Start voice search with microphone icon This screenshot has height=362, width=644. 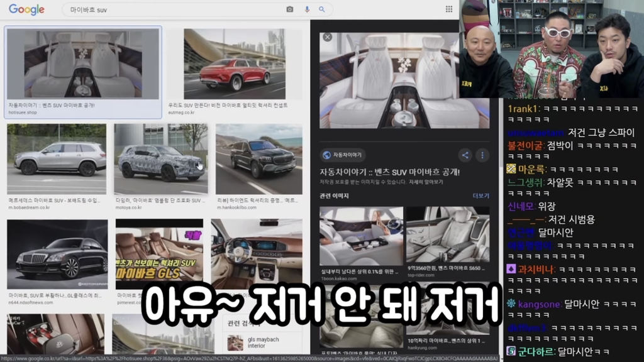[307, 9]
